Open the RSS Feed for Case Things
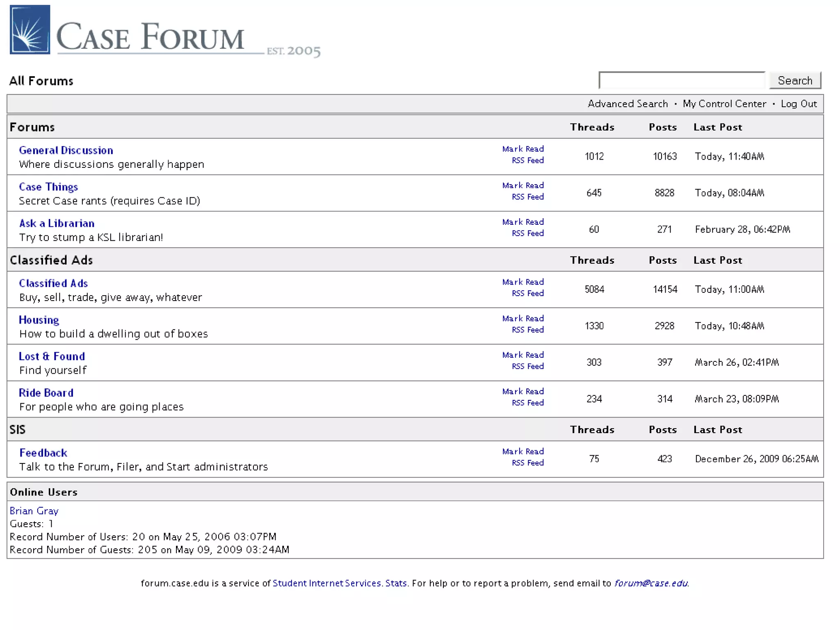Screen dimensions: 840x630 pos(527,197)
